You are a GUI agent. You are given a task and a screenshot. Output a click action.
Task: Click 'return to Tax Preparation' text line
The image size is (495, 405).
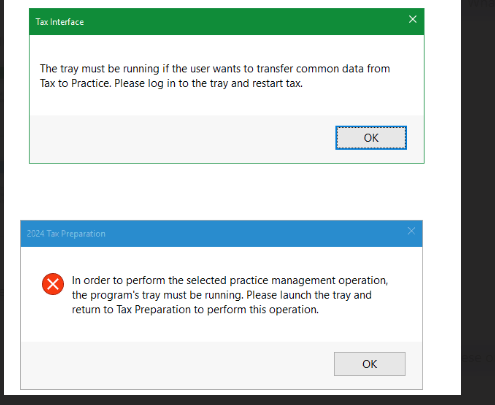195,310
